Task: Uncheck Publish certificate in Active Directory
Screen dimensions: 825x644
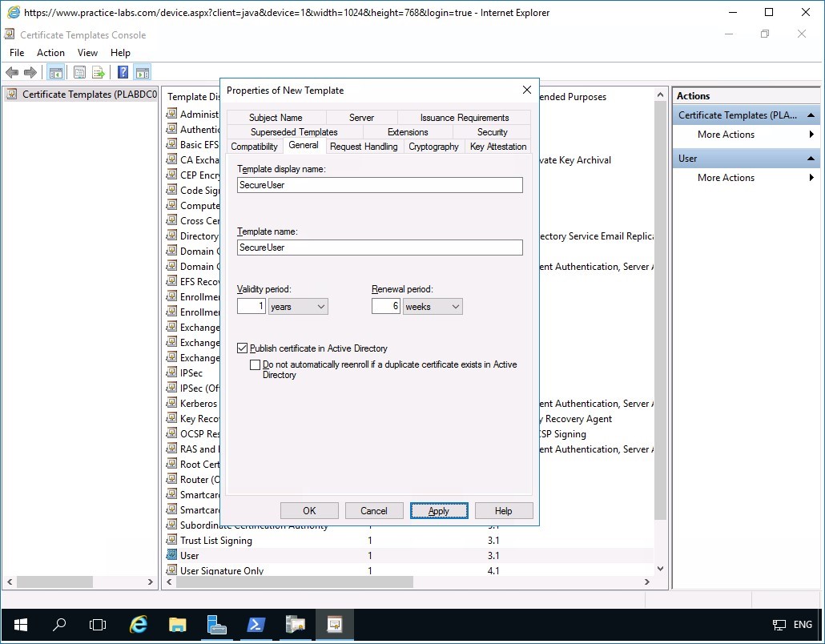Action: (x=242, y=348)
